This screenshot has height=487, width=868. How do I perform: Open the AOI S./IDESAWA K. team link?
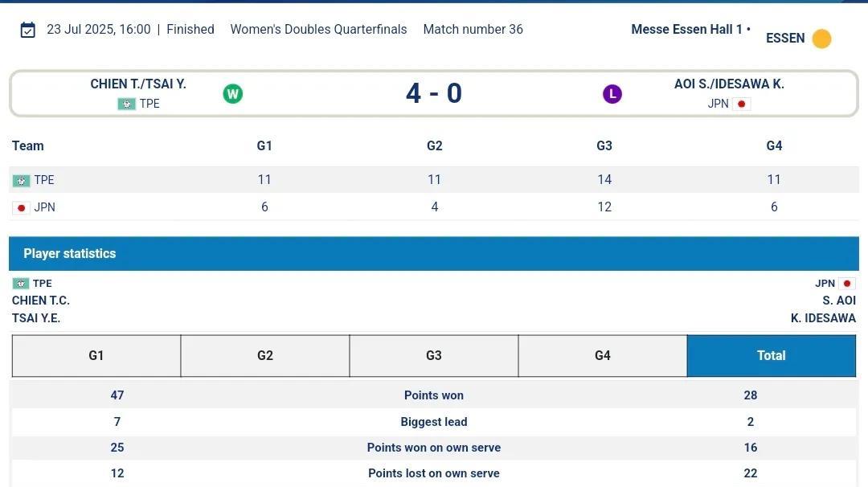coord(729,84)
